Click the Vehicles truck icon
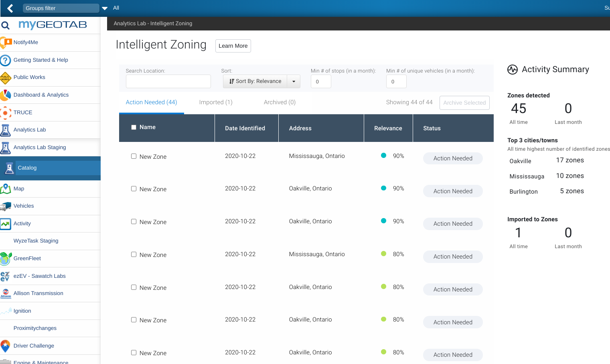 (6, 206)
